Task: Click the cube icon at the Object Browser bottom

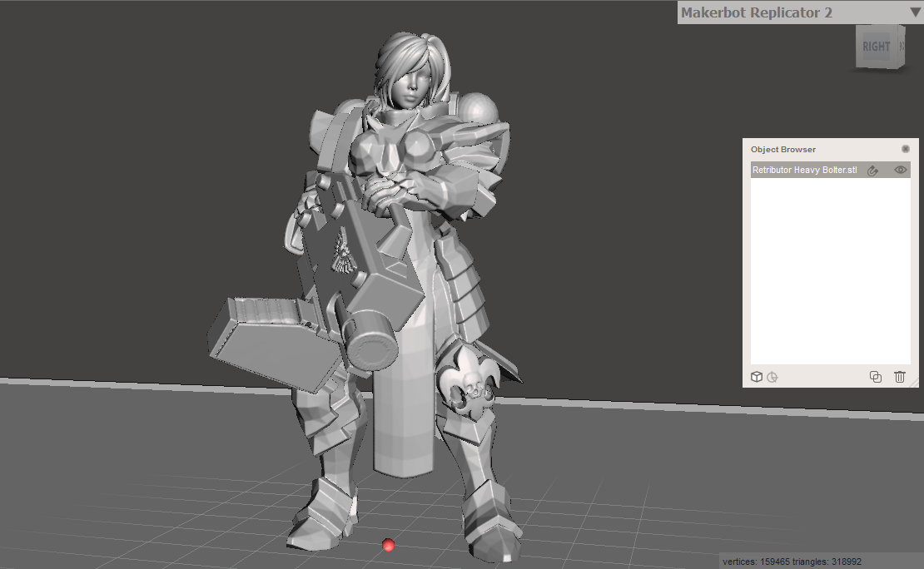Action: 757,377
